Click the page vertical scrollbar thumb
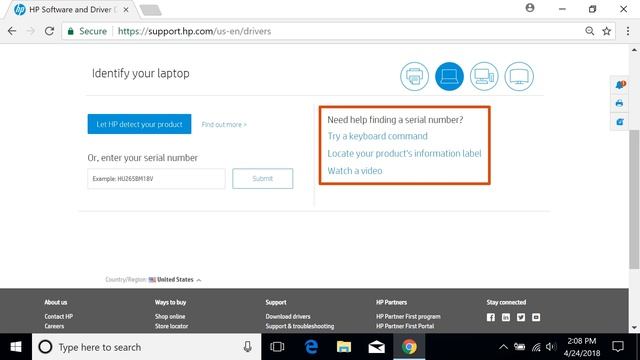This screenshot has height=360, width=640. point(634,199)
